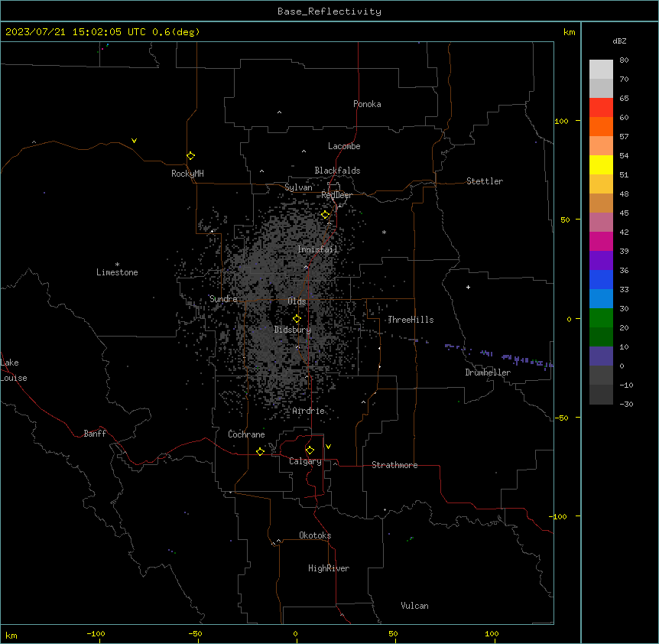Viewport: 659px width, 644px height.
Task: Click the purple echo band near Drumheller
Action: click(499, 356)
